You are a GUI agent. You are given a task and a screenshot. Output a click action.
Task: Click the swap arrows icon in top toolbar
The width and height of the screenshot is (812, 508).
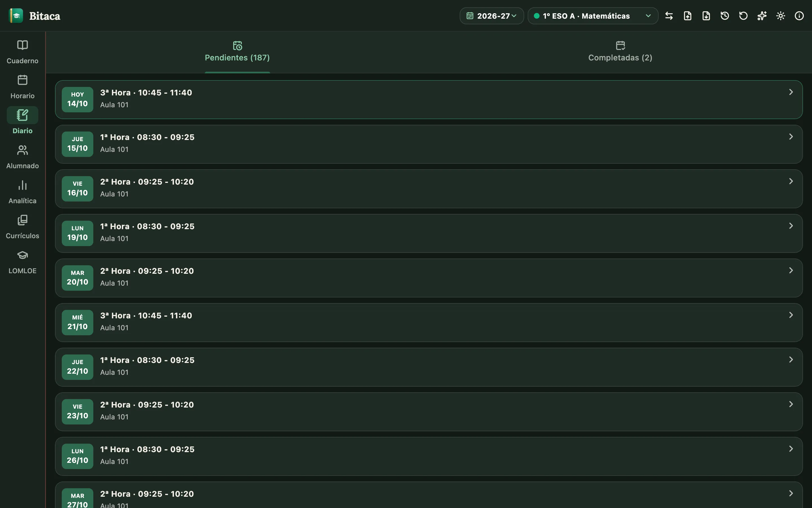(669, 16)
